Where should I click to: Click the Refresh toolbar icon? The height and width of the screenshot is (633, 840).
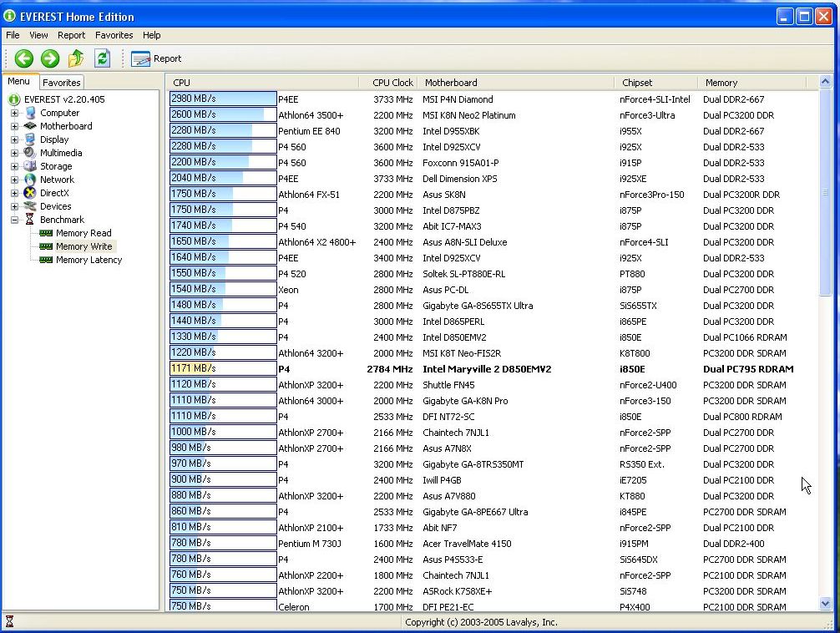coord(103,58)
